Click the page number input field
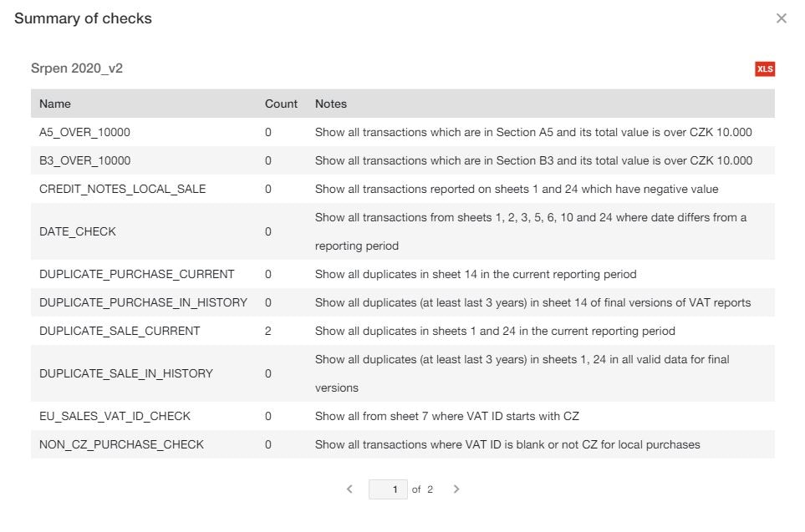This screenshot has height=532, width=805. [388, 489]
